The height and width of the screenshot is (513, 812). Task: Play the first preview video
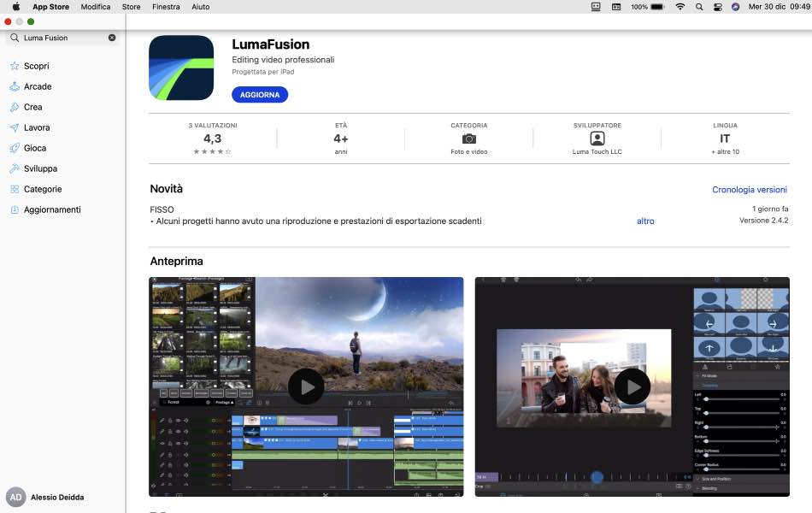(x=306, y=386)
